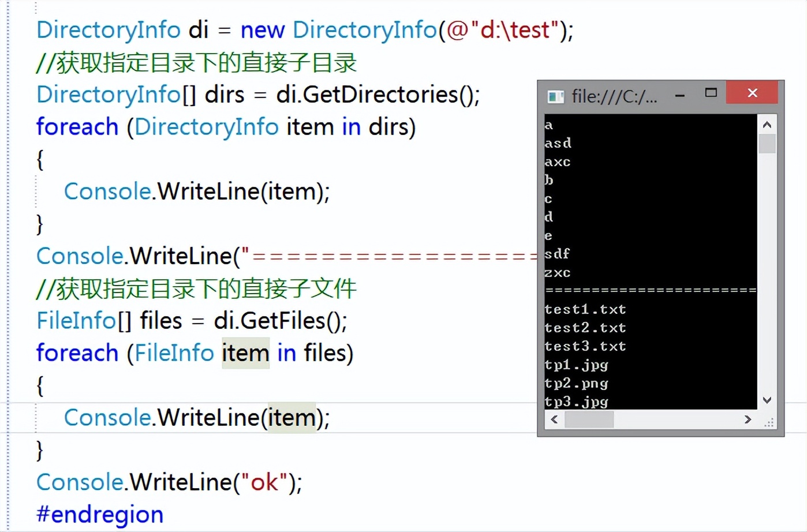Click the #endregion directive at the bottom
Screen dimensions: 807x532
[99, 514]
